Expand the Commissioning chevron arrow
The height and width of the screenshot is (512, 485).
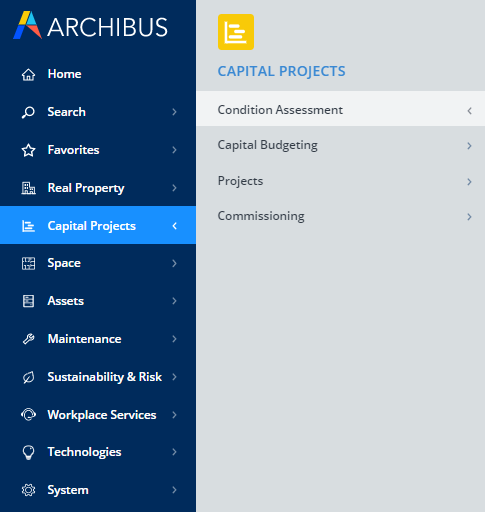click(469, 217)
